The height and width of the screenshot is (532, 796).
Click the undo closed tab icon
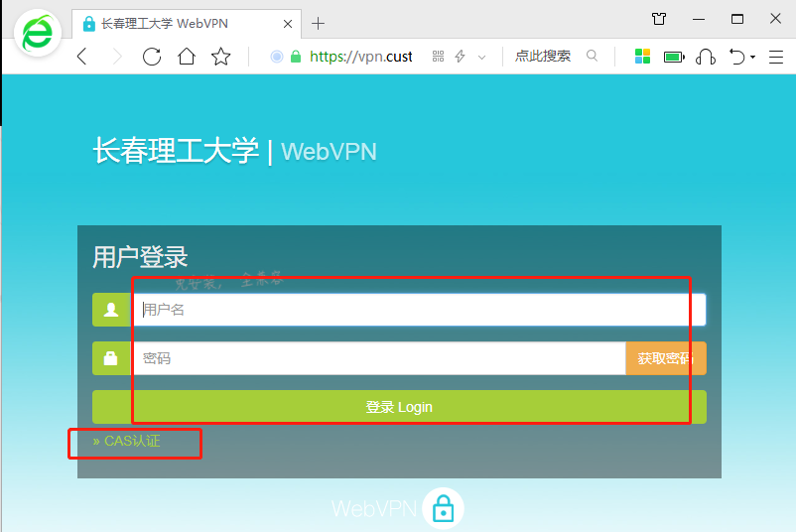(736, 57)
